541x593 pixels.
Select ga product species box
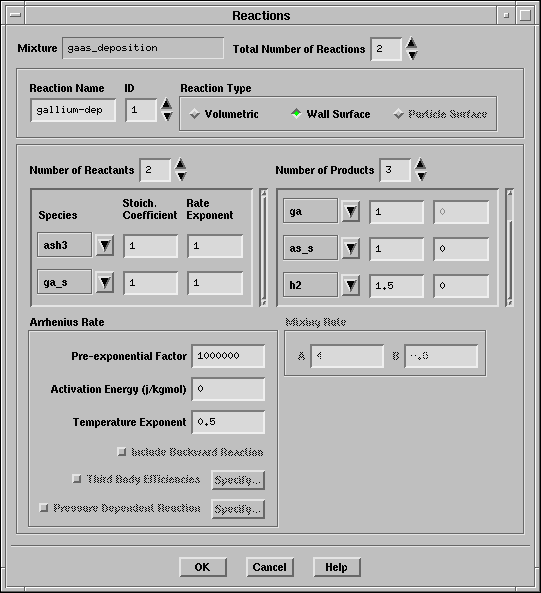click(310, 211)
